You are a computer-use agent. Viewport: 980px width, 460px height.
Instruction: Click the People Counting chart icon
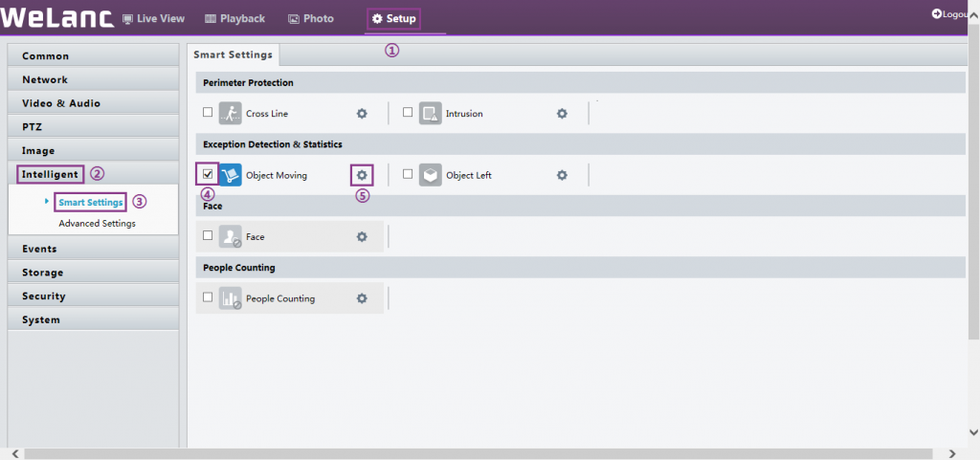[230, 298]
